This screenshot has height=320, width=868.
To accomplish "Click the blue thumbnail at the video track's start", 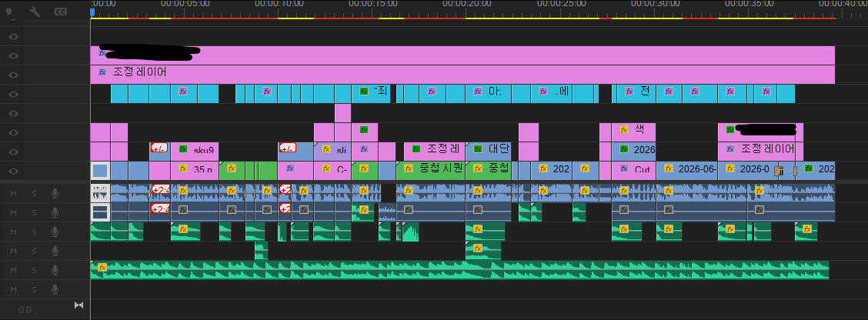I will click(x=100, y=171).
